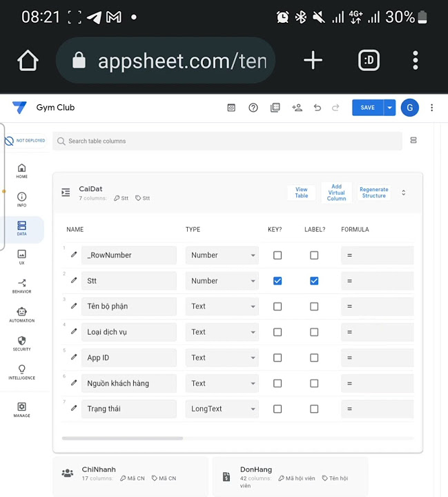The width and height of the screenshot is (448, 497).
Task: Click the browser home icon
Action: [28, 61]
